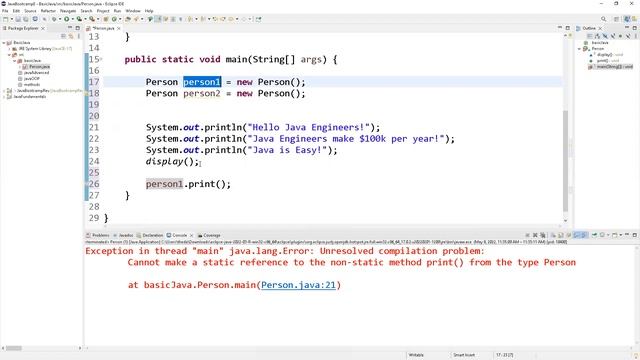Image resolution: width=640 pixels, height=360 pixels.
Task: Toggle Hide Local Types in Outline toolbar
Action: click(x=628, y=36)
